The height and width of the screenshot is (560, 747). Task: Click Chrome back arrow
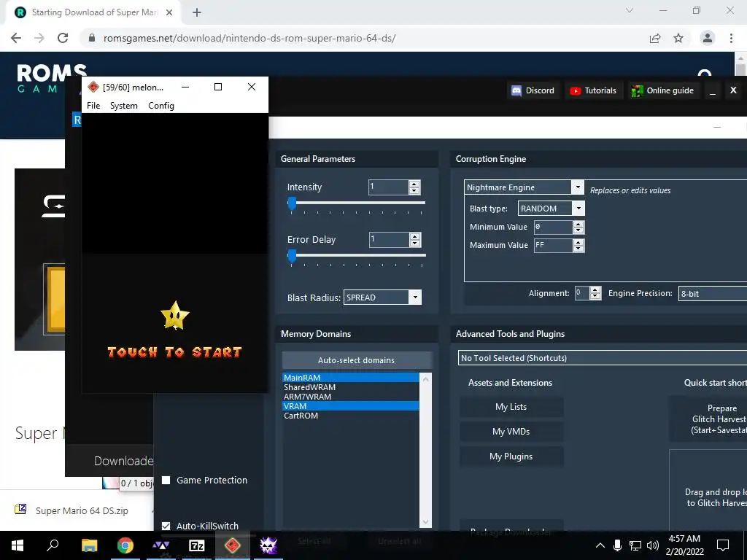coord(16,38)
